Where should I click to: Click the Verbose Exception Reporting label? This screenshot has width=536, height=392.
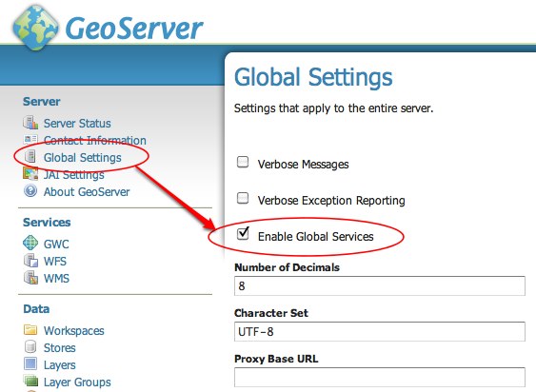click(x=331, y=200)
